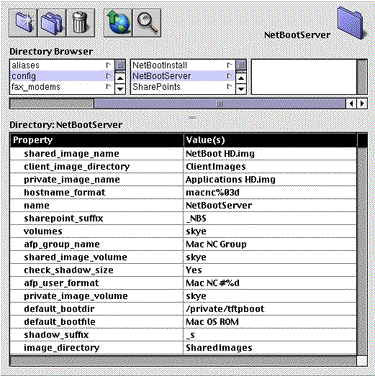This screenshot has width=375, height=376.
Task: Click the property table horizontal scrollbar
Action: (x=183, y=361)
